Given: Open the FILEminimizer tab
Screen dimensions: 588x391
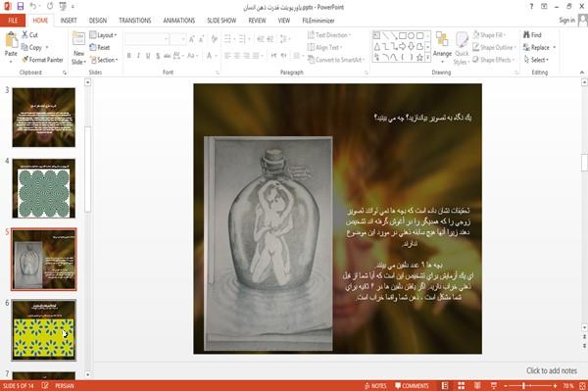Looking at the screenshot, I should 318,21.
